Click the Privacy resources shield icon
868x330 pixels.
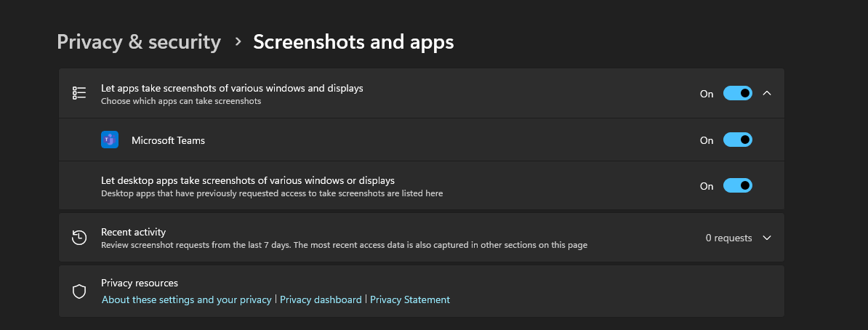(x=79, y=291)
